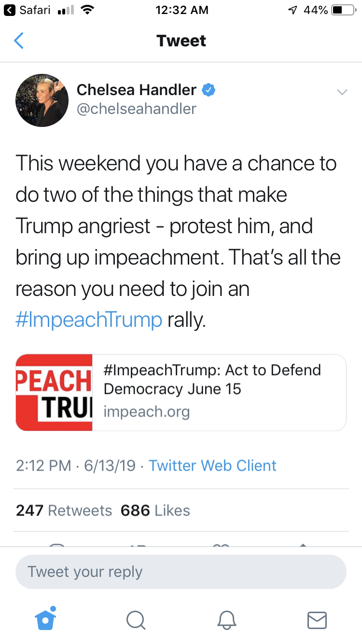
Task: Tap the blue verified badge
Action: pyautogui.click(x=209, y=90)
